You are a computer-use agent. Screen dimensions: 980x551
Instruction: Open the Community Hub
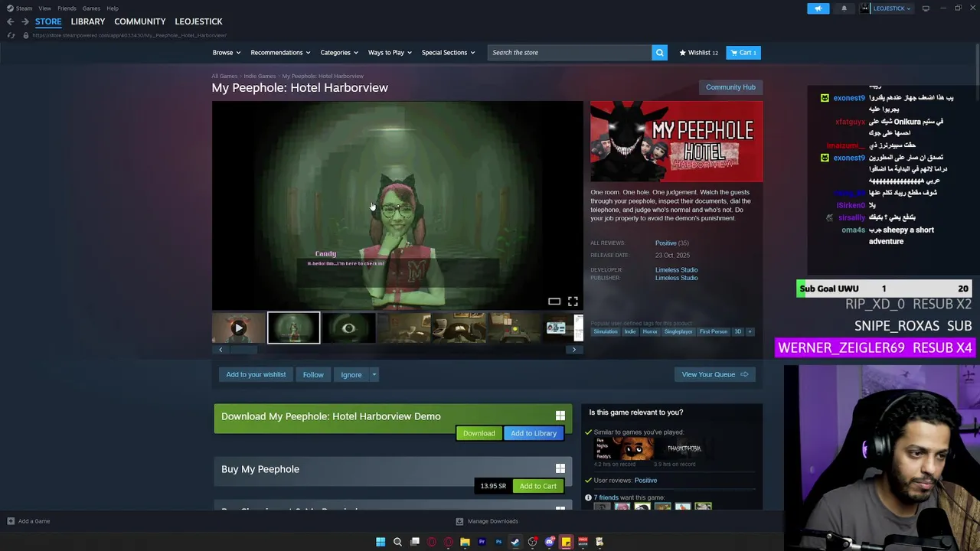click(730, 87)
